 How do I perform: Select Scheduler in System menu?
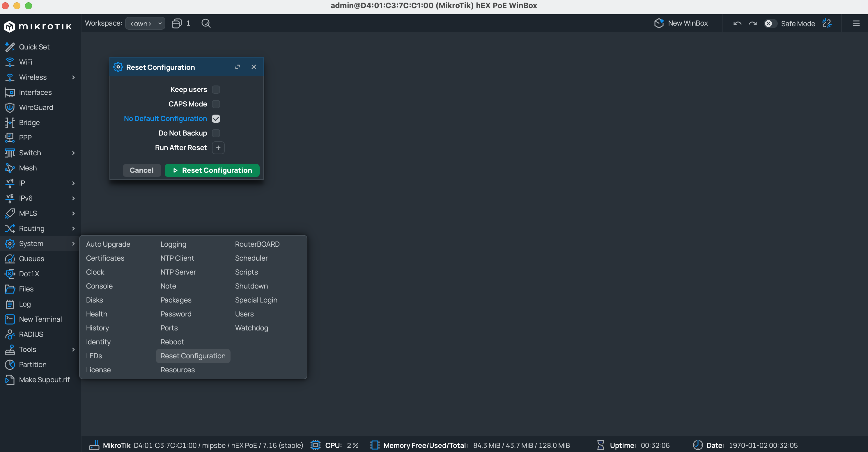pos(251,258)
